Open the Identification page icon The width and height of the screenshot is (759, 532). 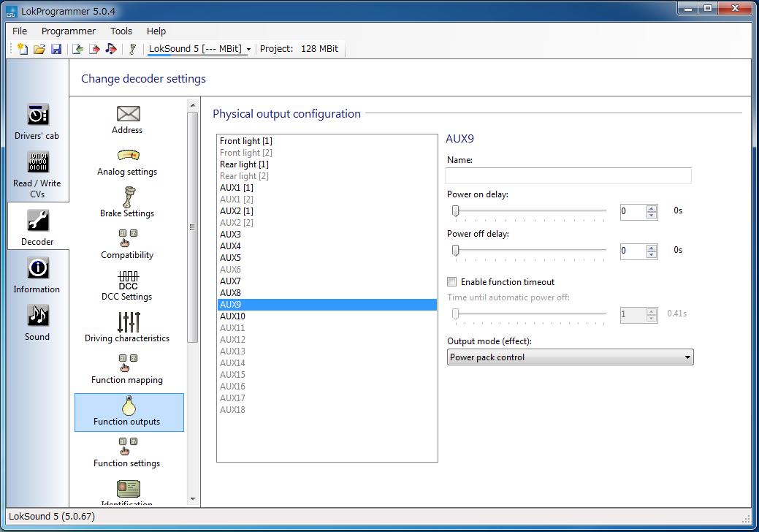tap(129, 489)
